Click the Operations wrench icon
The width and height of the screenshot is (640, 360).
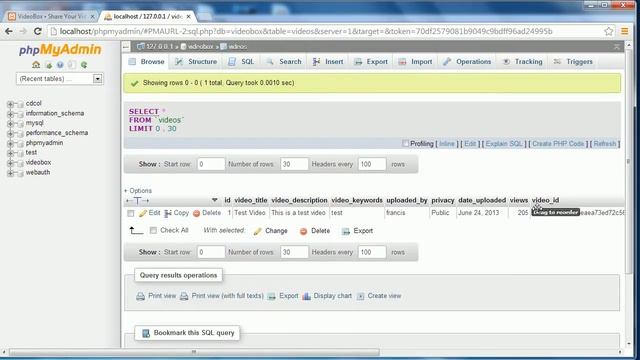coord(447,62)
